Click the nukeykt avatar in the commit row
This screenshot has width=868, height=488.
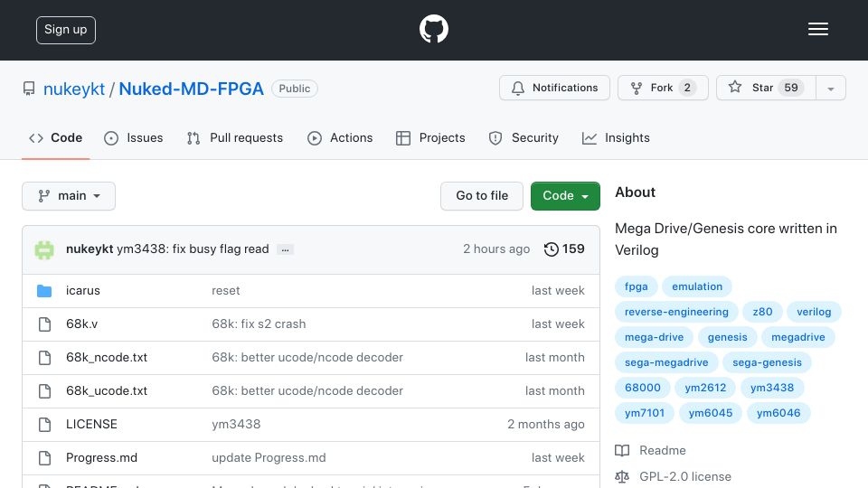pyautogui.click(x=44, y=249)
